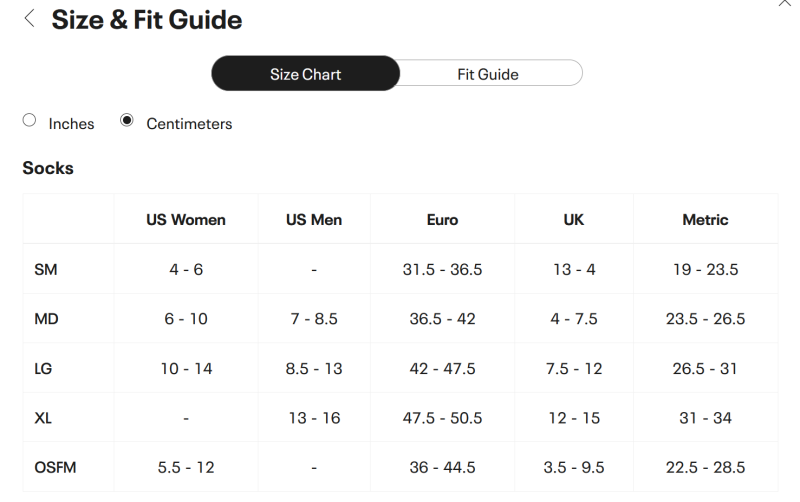
Task: Click the Euro column header
Action: coord(442,219)
